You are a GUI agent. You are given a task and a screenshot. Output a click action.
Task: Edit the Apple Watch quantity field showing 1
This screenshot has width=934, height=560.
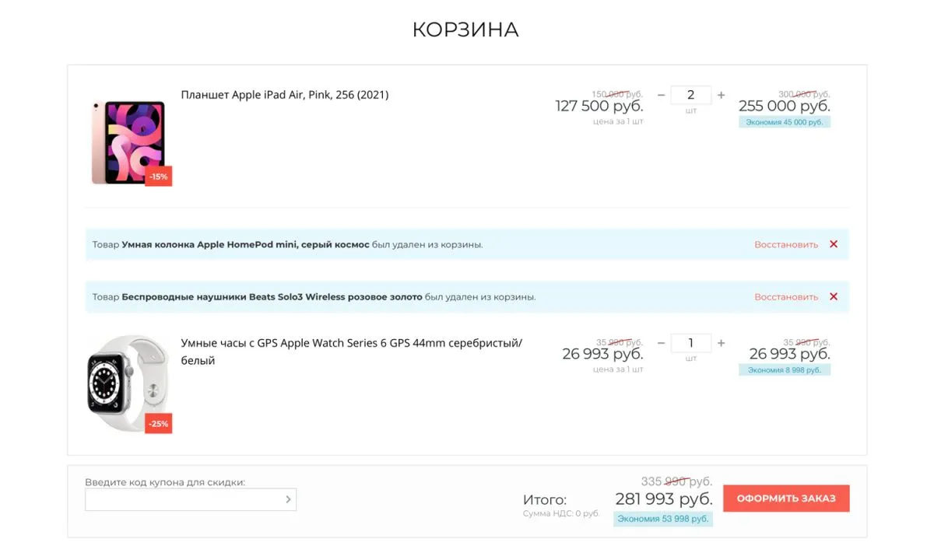click(x=691, y=343)
